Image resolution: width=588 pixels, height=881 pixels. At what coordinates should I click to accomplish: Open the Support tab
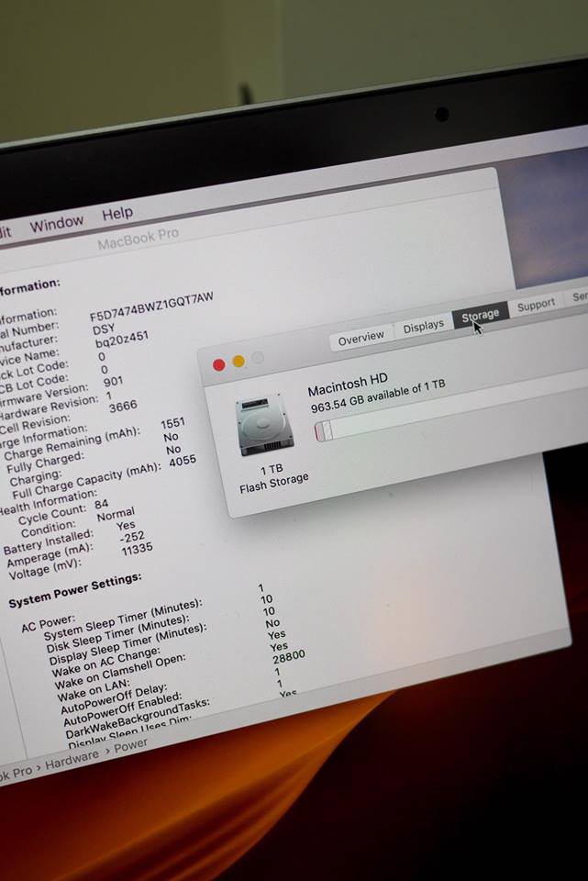(536, 305)
